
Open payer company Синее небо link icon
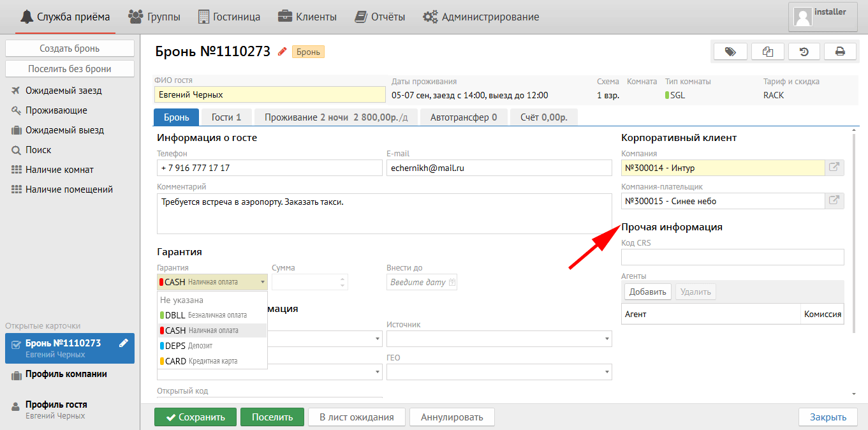click(834, 201)
